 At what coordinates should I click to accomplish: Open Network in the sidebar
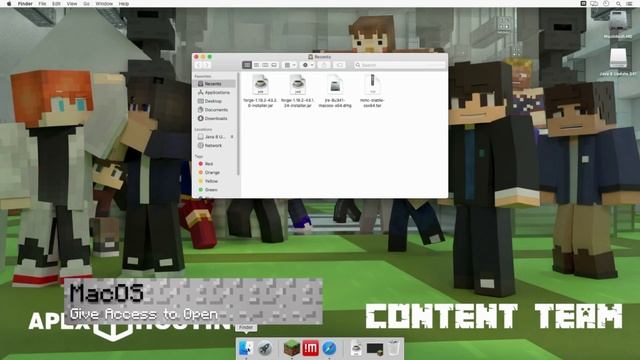[x=215, y=145]
